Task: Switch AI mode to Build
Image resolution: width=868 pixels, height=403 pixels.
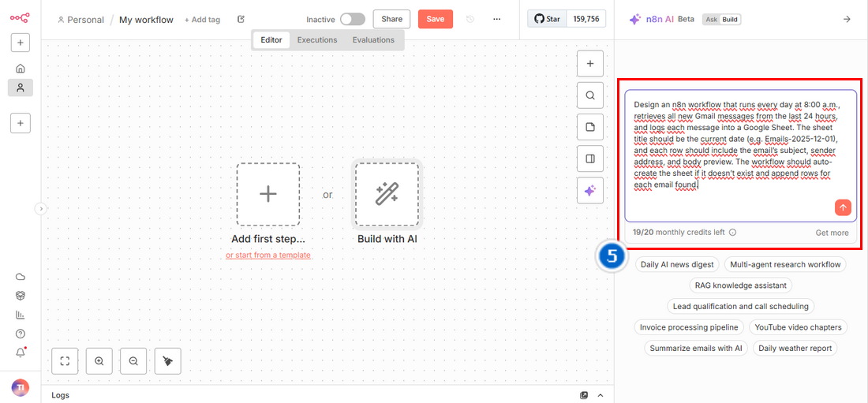Action: pyautogui.click(x=731, y=20)
